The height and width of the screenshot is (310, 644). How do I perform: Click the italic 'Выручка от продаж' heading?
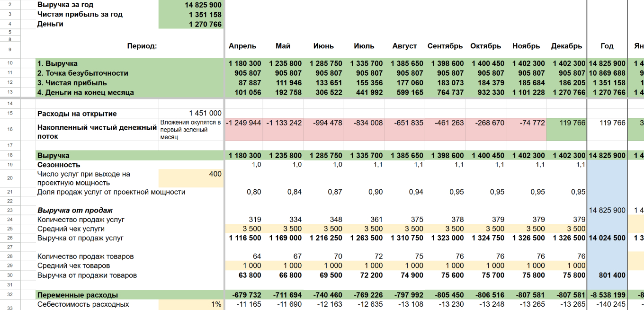75,210
